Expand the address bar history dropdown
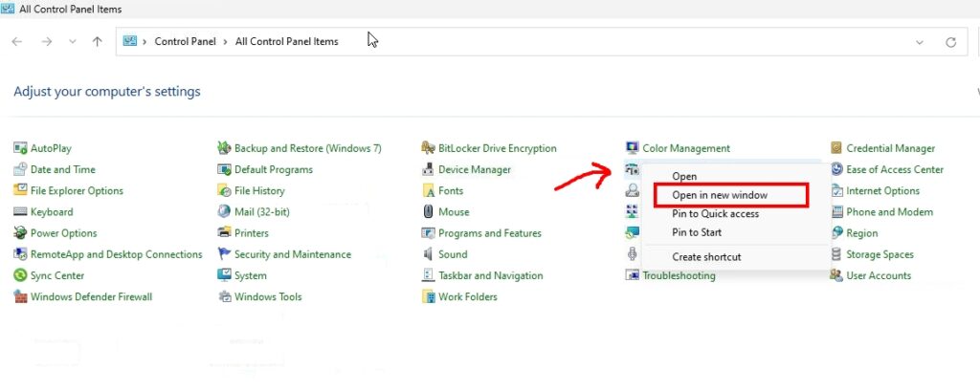The height and width of the screenshot is (392, 980). point(920,42)
